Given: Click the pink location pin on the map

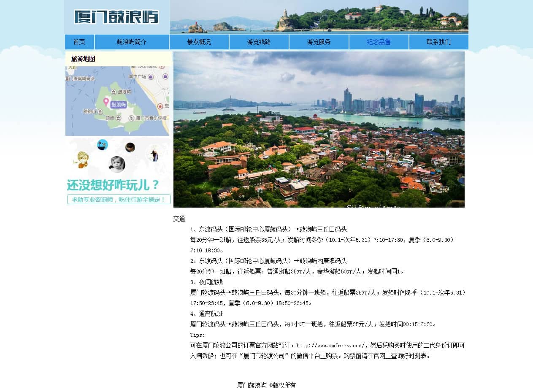Looking at the screenshot, I should coord(106,102).
